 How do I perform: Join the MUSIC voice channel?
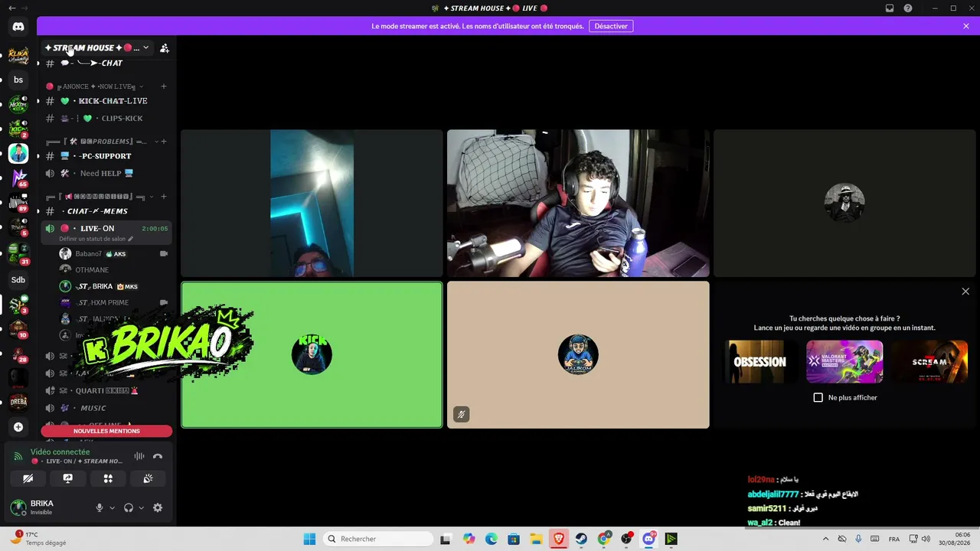106,408
